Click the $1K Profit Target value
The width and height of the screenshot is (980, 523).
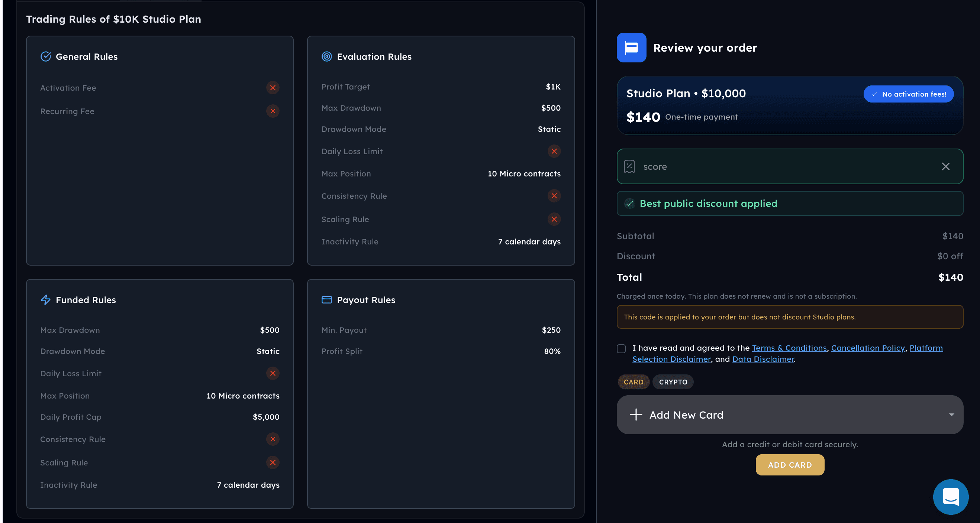[x=553, y=87]
